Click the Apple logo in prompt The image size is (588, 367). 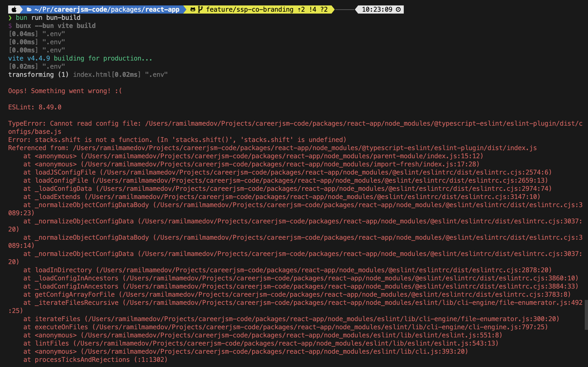click(x=14, y=10)
